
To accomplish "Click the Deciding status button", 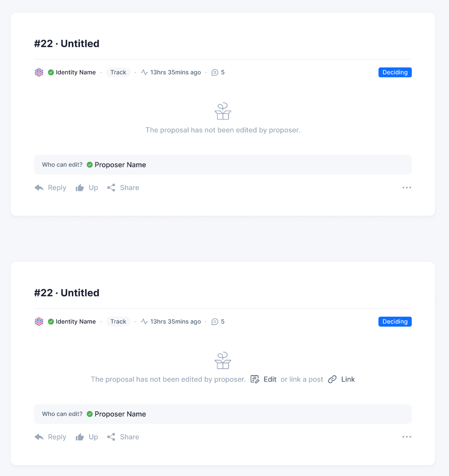I will [x=395, y=72].
